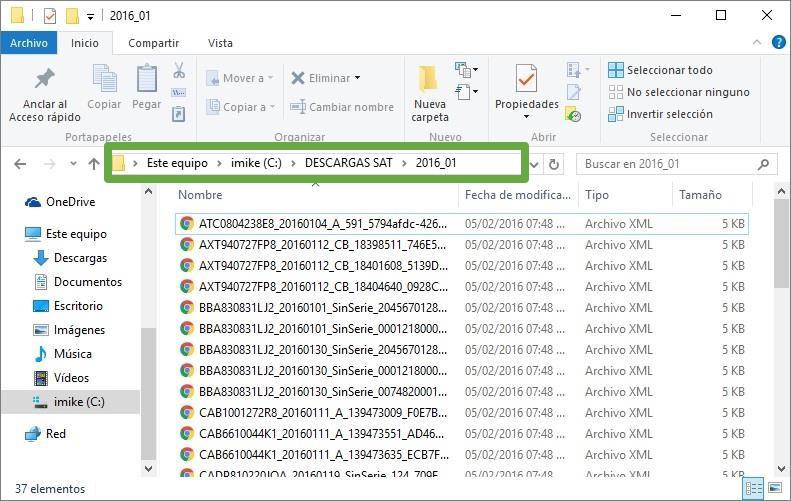Click the Cortar scissors icon

point(179,70)
